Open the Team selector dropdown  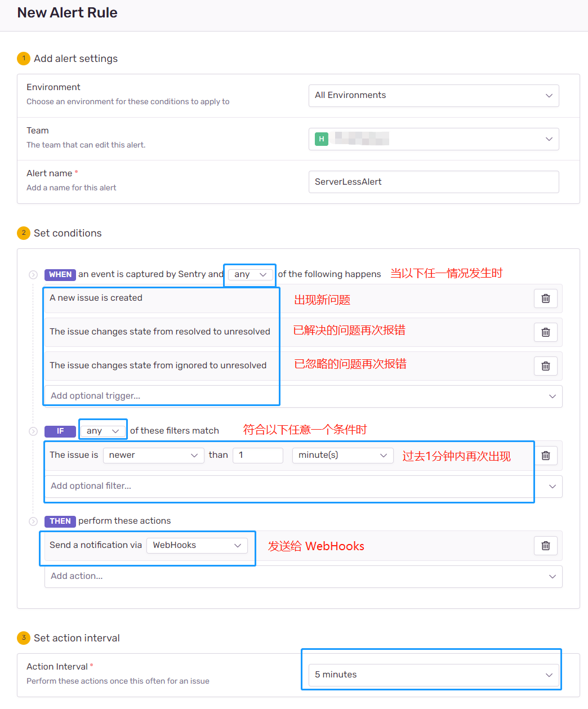433,139
